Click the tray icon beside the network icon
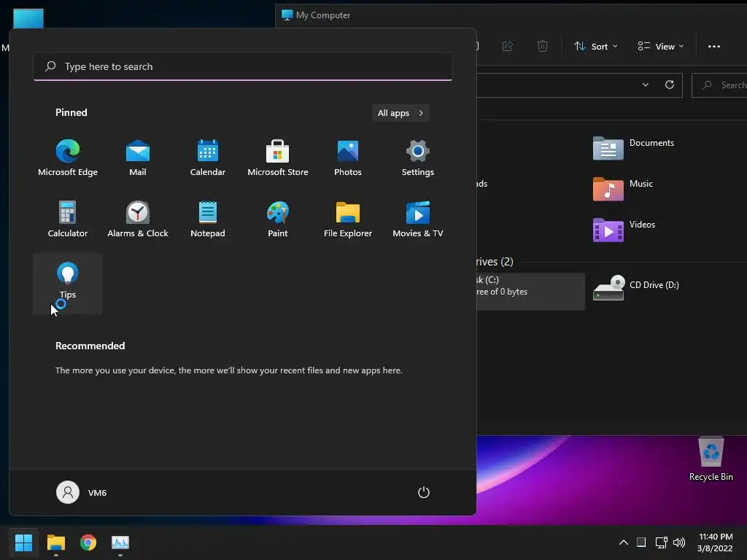The width and height of the screenshot is (747, 560). (641, 542)
